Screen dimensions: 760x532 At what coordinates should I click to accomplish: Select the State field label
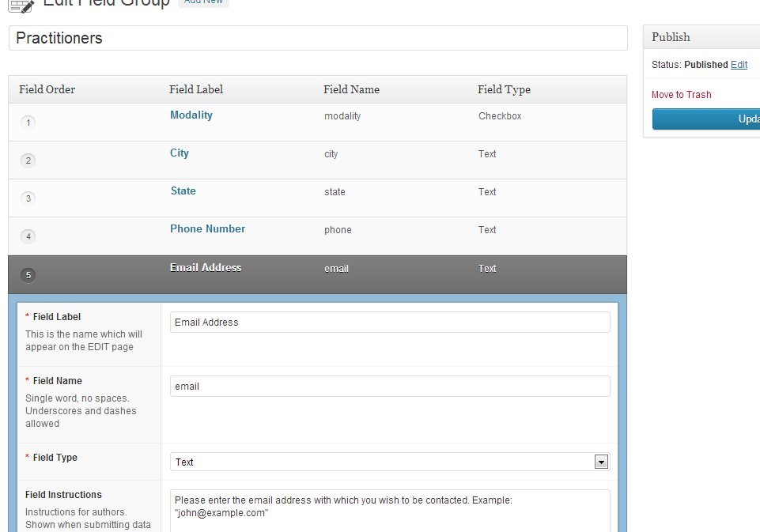pos(183,191)
